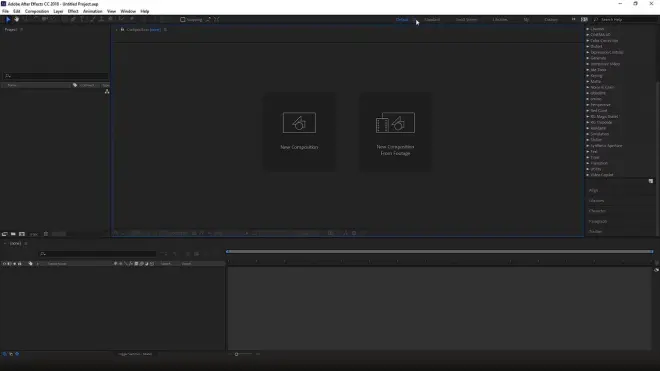The width and height of the screenshot is (660, 371).
Task: Click the After Effects app icon in title bar
Action: (3, 4)
